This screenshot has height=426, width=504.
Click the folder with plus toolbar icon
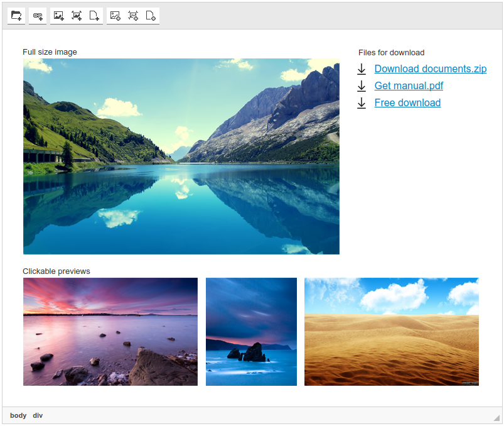[16, 16]
